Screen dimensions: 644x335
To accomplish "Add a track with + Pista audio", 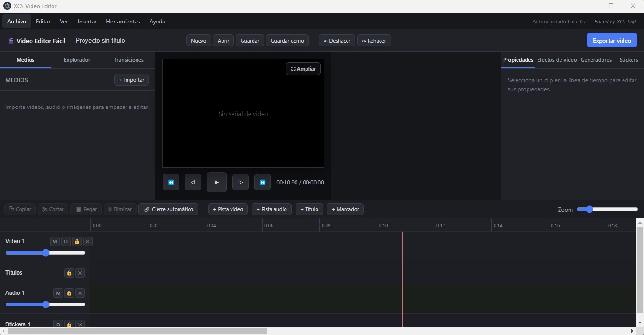I will (272, 209).
